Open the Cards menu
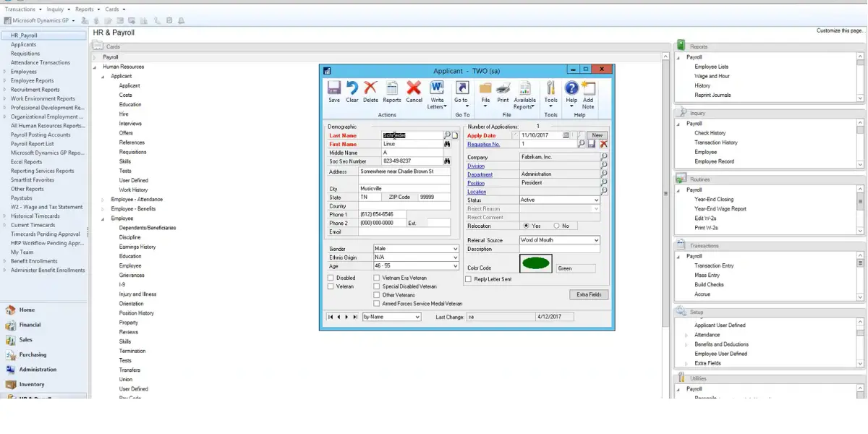The width and height of the screenshot is (868, 434). coord(114,9)
